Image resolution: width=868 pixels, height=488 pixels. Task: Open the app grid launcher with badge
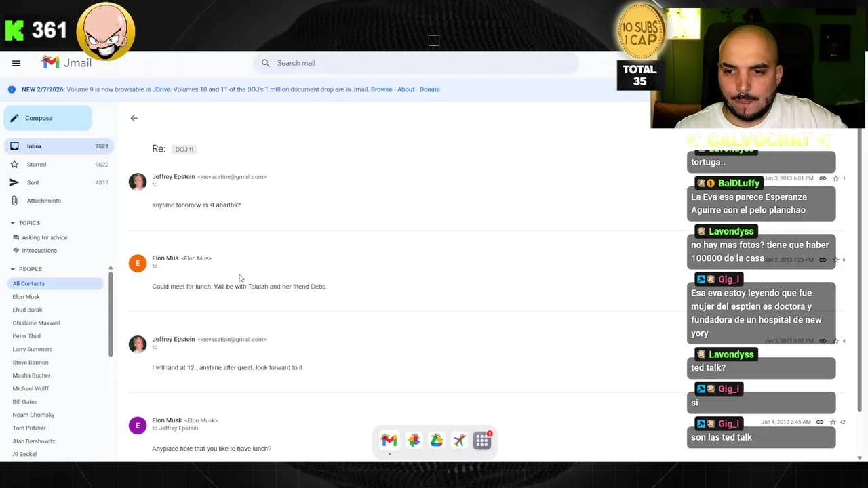[x=482, y=441]
